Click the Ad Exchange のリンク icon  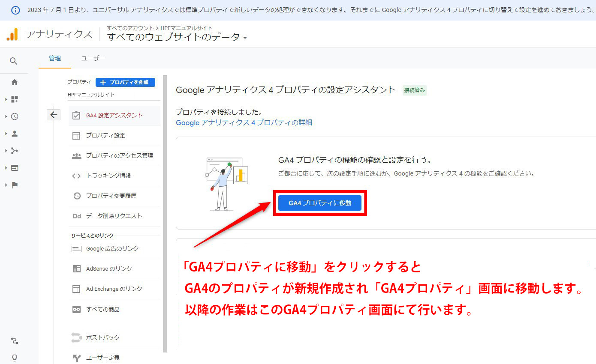click(76, 289)
